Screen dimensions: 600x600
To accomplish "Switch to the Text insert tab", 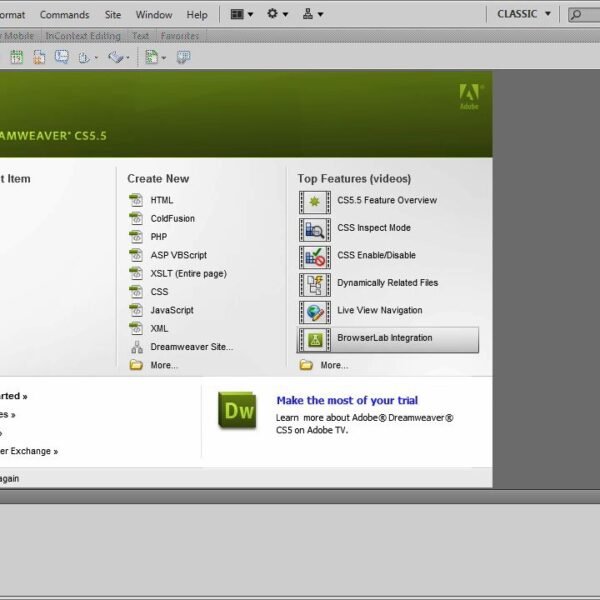I will point(140,36).
